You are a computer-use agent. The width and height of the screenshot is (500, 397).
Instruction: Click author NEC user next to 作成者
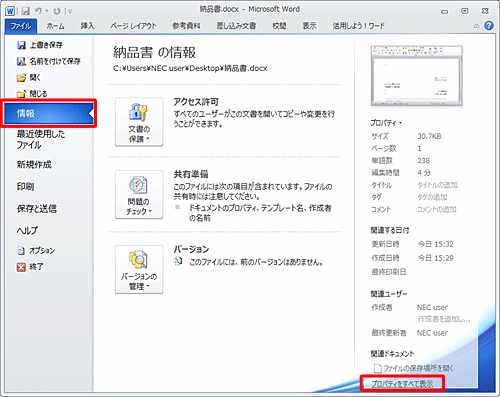432,307
